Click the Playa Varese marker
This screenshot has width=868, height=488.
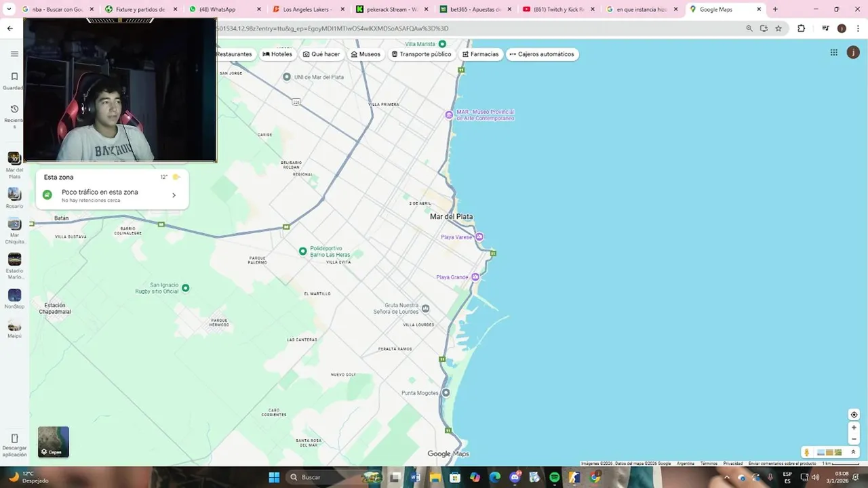(479, 237)
